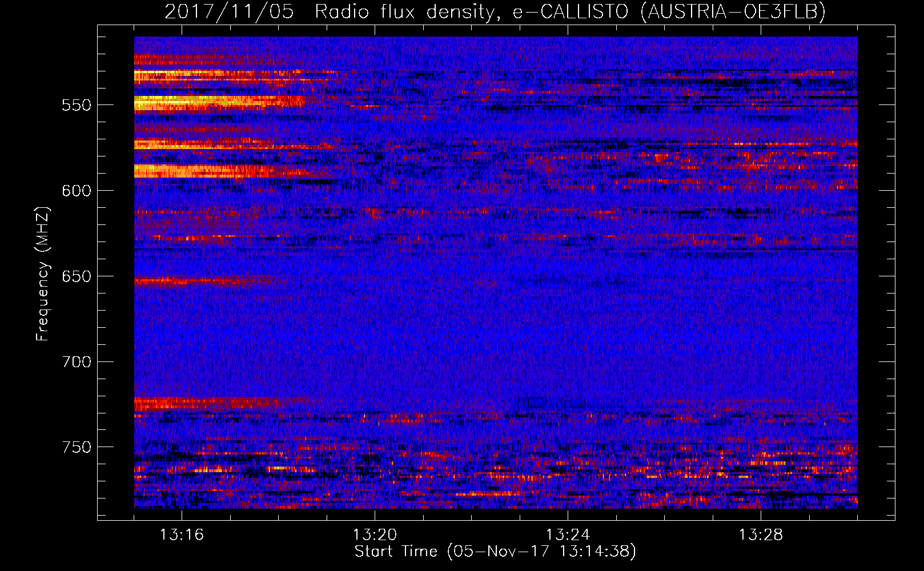The width and height of the screenshot is (924, 571).
Task: Select the 650 frequency tick label
Action: (x=77, y=277)
